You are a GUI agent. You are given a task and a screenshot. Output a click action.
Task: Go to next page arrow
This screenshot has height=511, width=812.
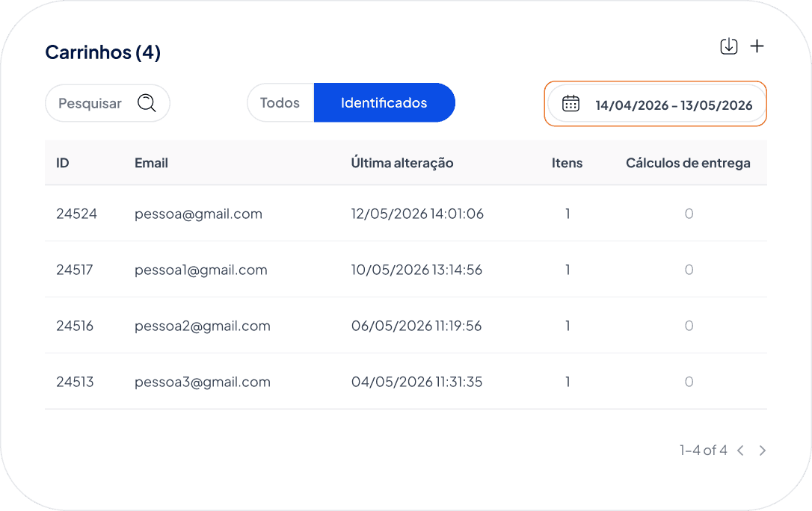[x=763, y=450]
